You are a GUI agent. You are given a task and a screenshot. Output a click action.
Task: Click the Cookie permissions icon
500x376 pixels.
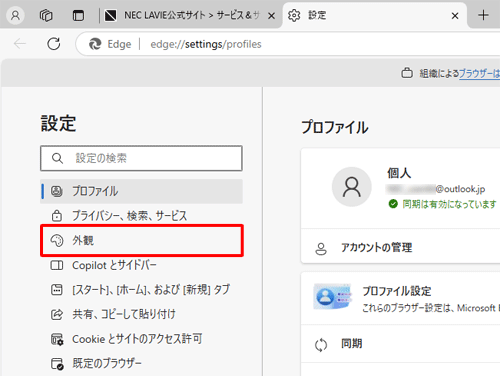[57, 339]
